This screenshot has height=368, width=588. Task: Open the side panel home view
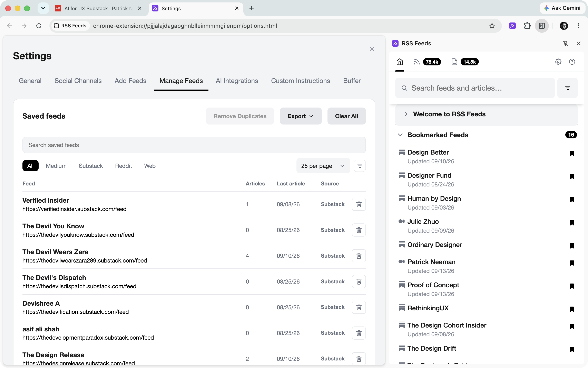pos(400,62)
